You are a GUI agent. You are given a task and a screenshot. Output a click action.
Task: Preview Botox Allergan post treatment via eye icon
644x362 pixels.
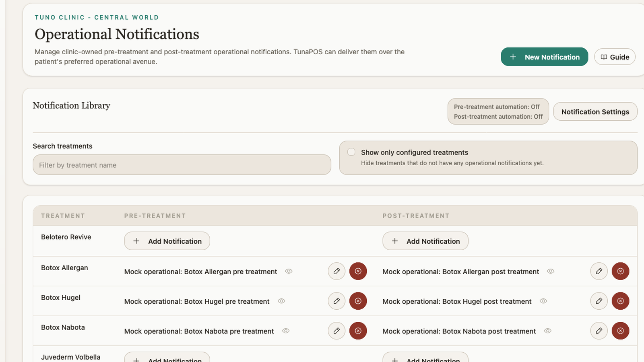[551, 271]
